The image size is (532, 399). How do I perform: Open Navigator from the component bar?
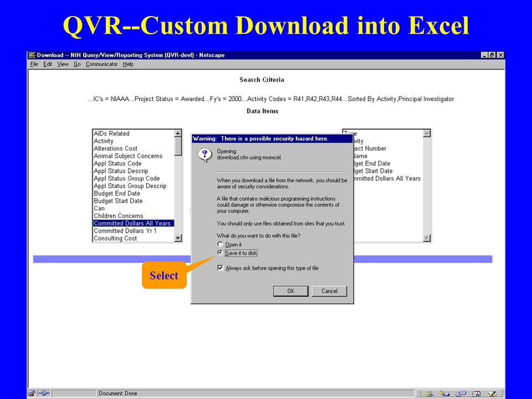pos(428,393)
